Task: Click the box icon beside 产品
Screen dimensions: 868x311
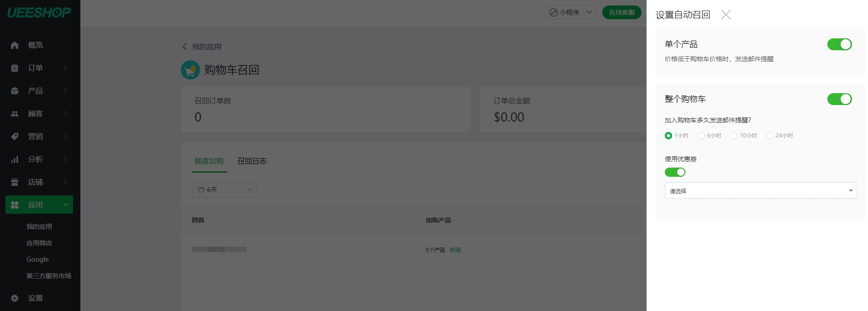Action: tap(15, 91)
